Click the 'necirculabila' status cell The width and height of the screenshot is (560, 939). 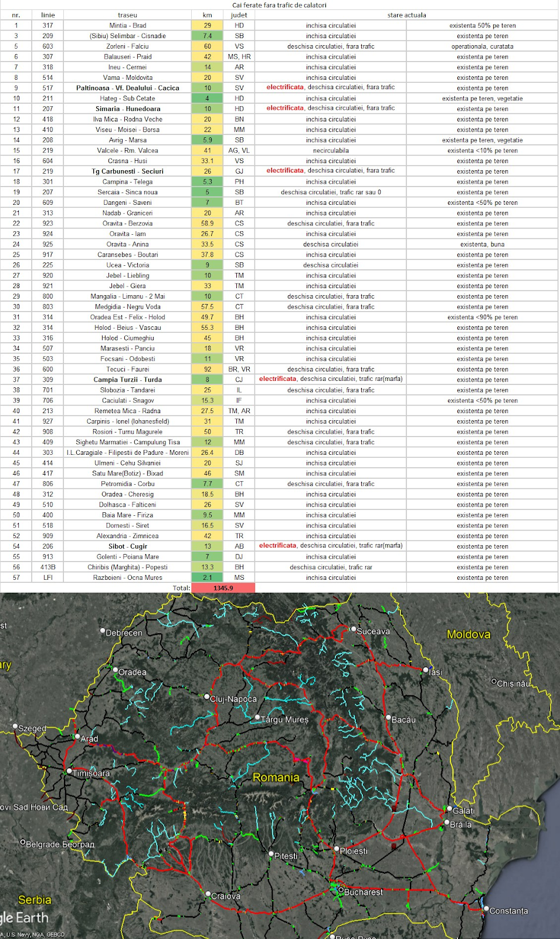[331, 151]
